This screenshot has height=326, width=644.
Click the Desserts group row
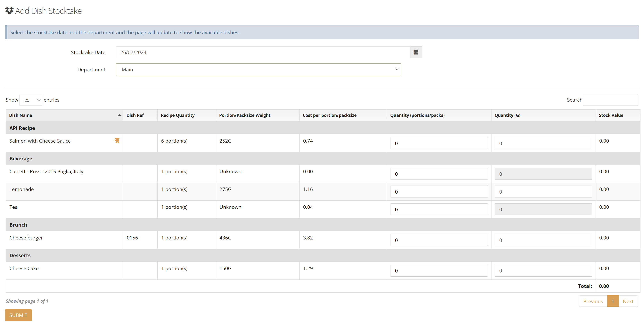[x=323, y=255]
